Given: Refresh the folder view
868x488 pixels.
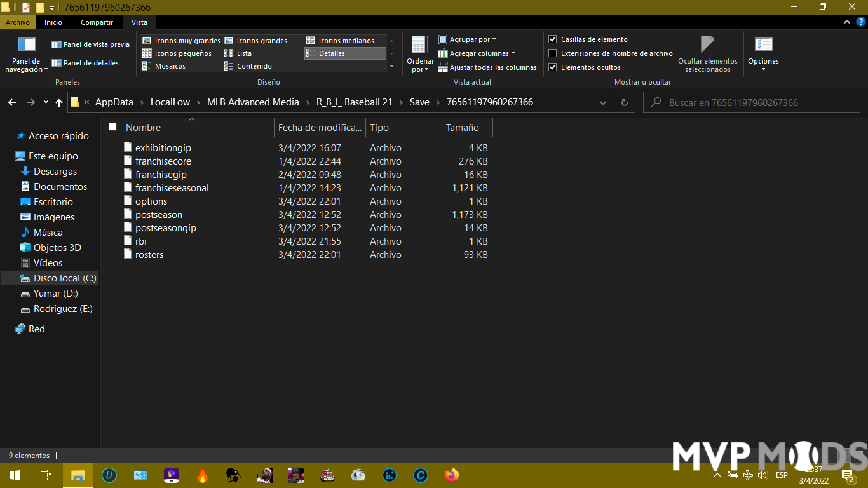Looking at the screenshot, I should click(x=624, y=102).
